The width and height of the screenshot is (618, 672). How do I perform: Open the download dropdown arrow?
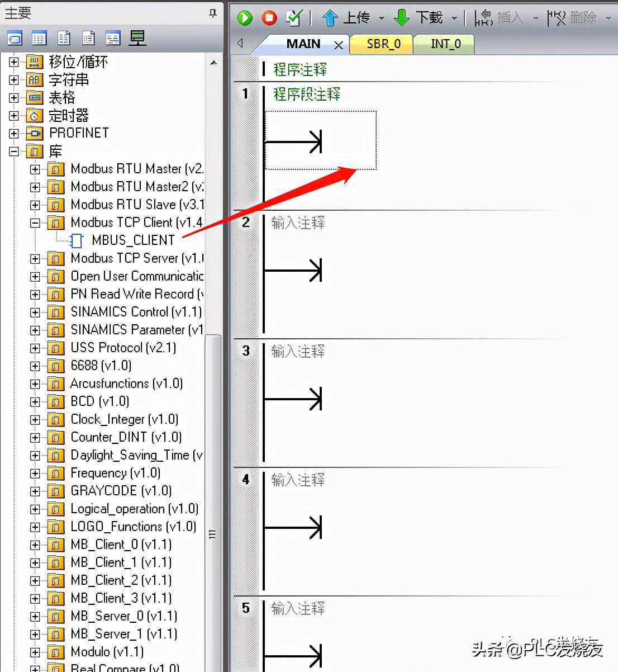tap(454, 18)
